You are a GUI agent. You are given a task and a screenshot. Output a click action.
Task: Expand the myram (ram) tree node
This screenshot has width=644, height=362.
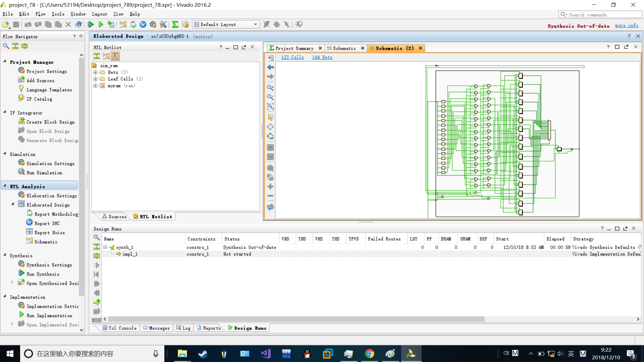(96, 86)
